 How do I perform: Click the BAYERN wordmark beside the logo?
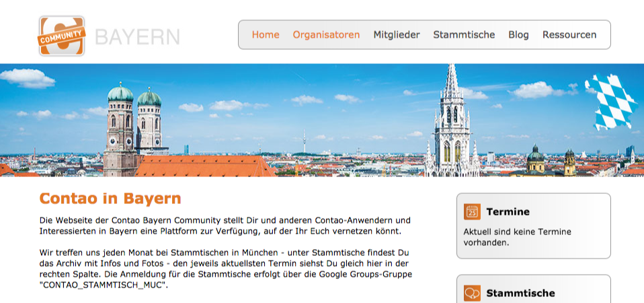pos(137,37)
